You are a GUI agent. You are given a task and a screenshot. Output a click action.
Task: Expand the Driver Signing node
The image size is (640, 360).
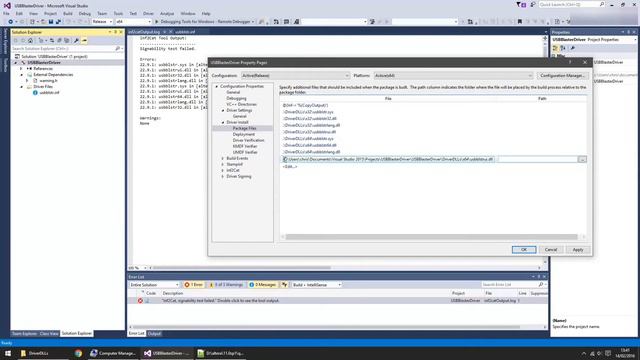point(223,176)
